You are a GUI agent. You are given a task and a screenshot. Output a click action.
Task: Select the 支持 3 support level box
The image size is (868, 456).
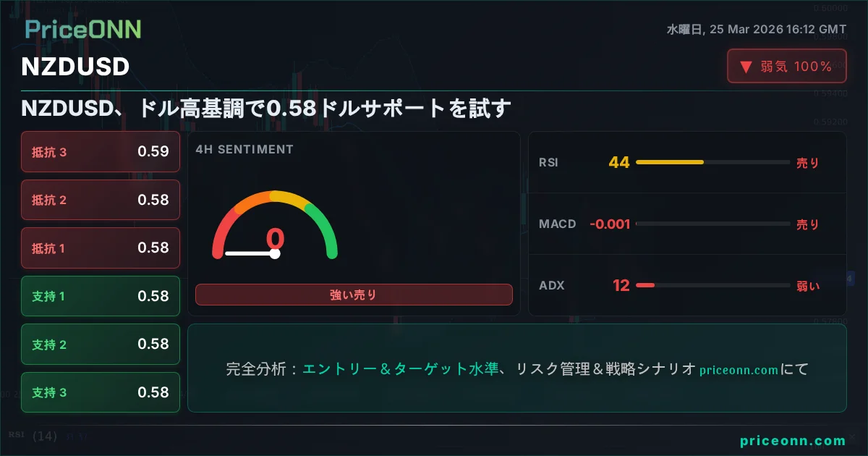pos(101,392)
